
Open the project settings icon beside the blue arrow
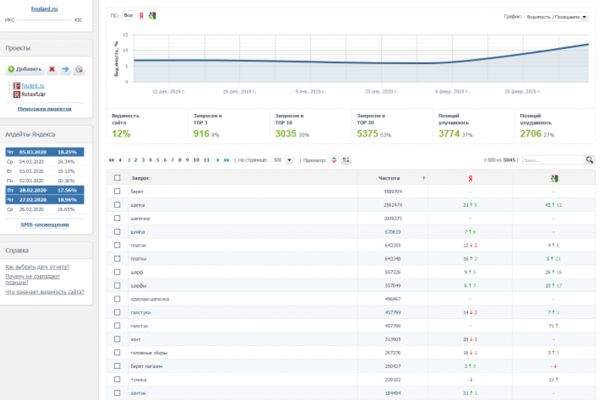pos(79,69)
